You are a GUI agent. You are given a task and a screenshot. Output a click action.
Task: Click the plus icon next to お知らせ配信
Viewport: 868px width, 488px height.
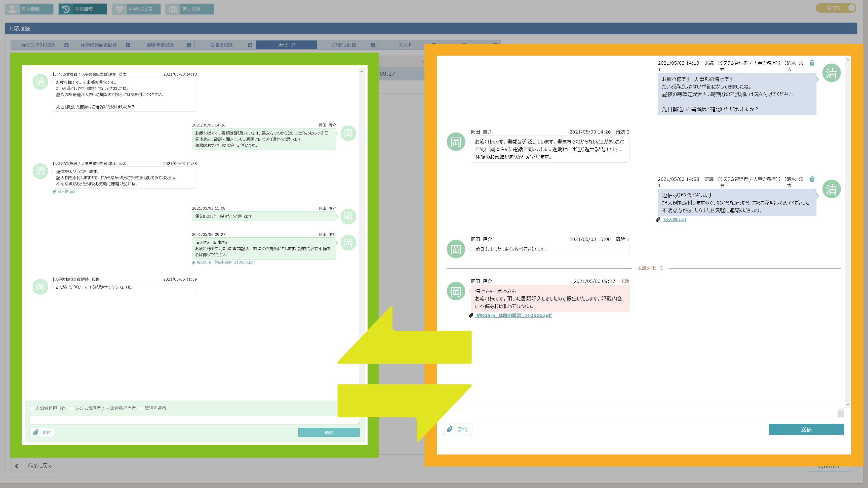click(x=373, y=45)
